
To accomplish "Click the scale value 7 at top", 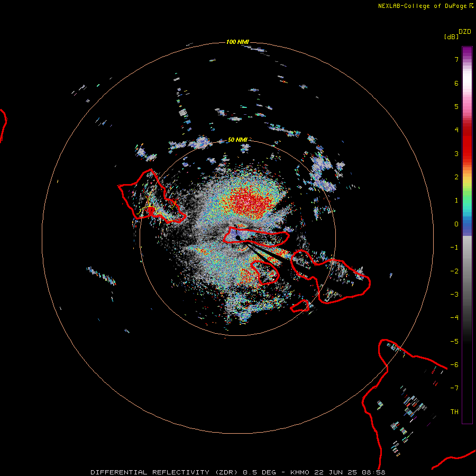I will [456, 59].
